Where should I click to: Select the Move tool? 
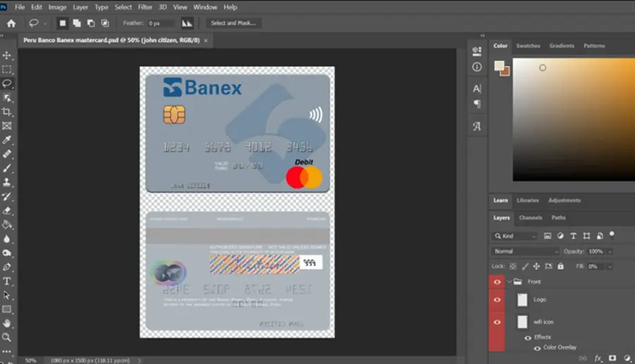pos(7,55)
